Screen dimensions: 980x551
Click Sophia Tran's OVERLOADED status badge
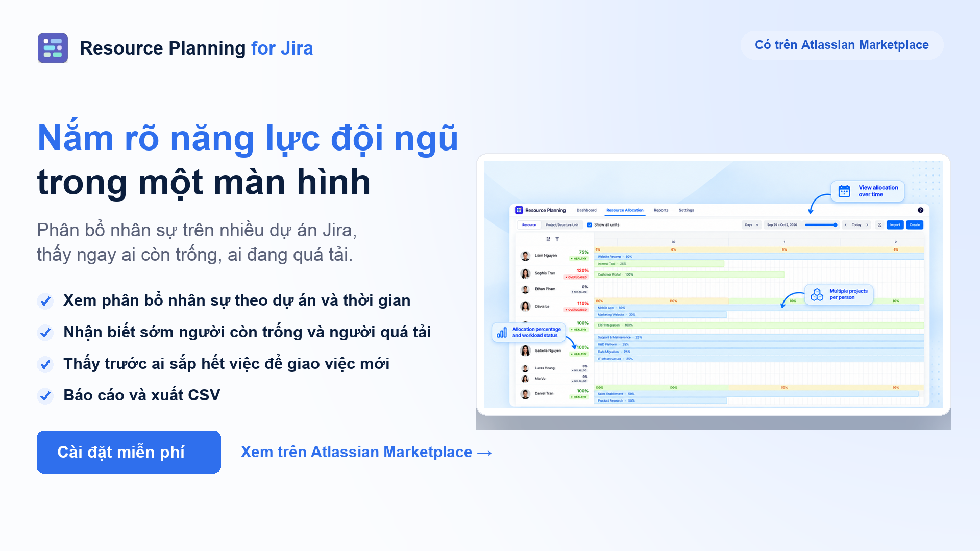click(x=576, y=277)
